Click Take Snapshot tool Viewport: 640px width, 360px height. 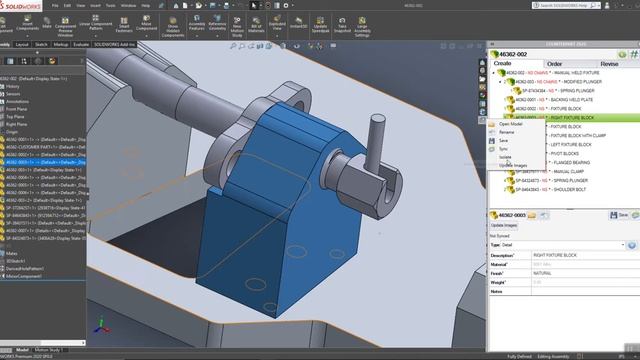tap(342, 25)
